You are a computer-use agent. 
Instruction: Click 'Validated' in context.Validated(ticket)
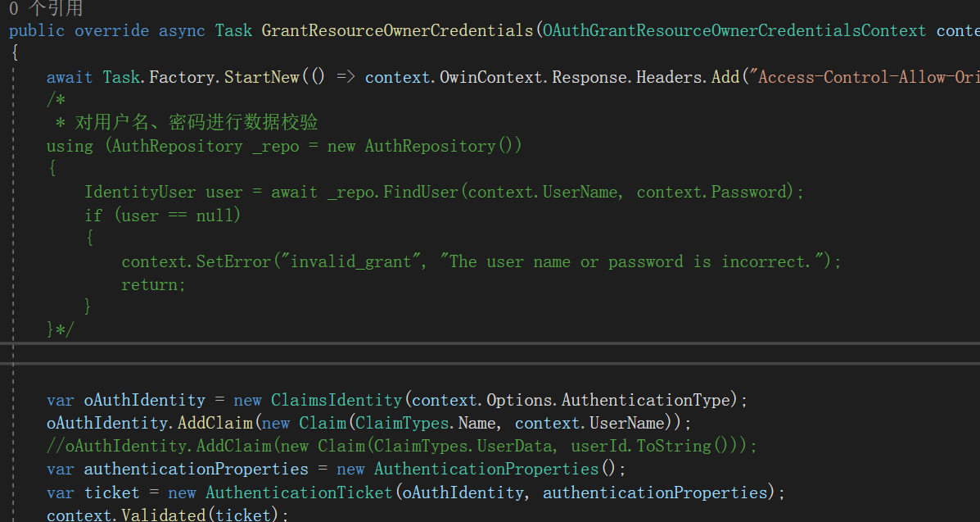pos(163,515)
